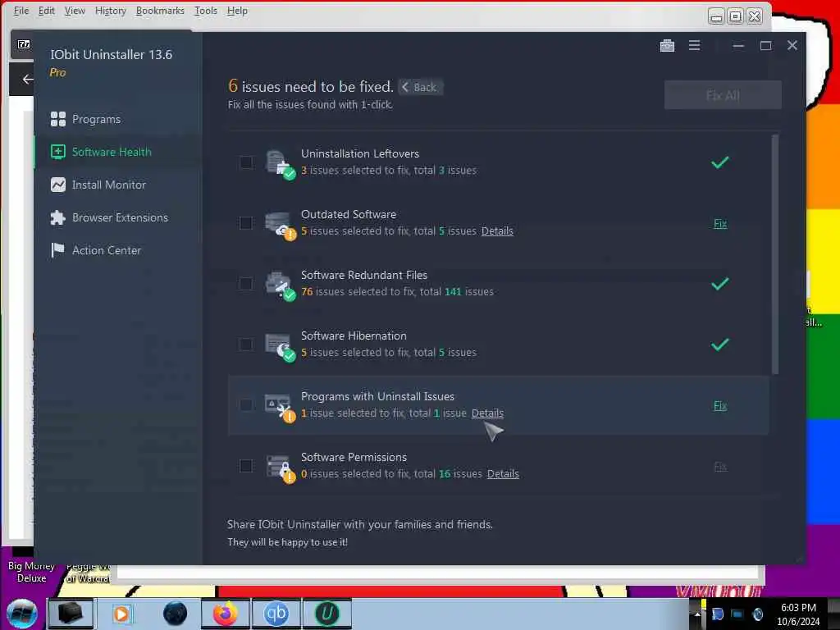
Task: Click the Software Hibernation icon
Action: [x=280, y=347]
